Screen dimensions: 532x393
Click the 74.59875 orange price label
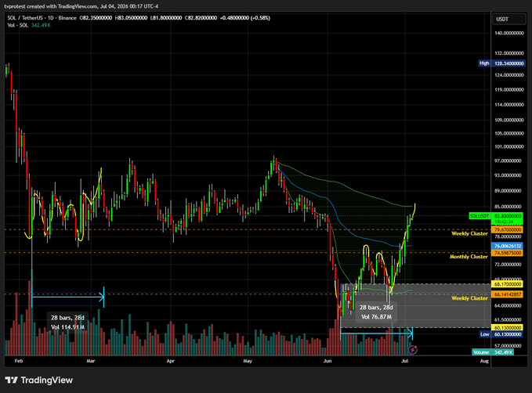tap(507, 253)
